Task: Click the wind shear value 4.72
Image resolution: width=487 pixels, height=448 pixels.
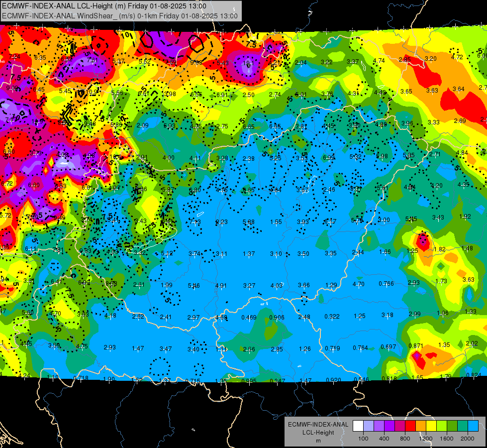Action: point(457,57)
